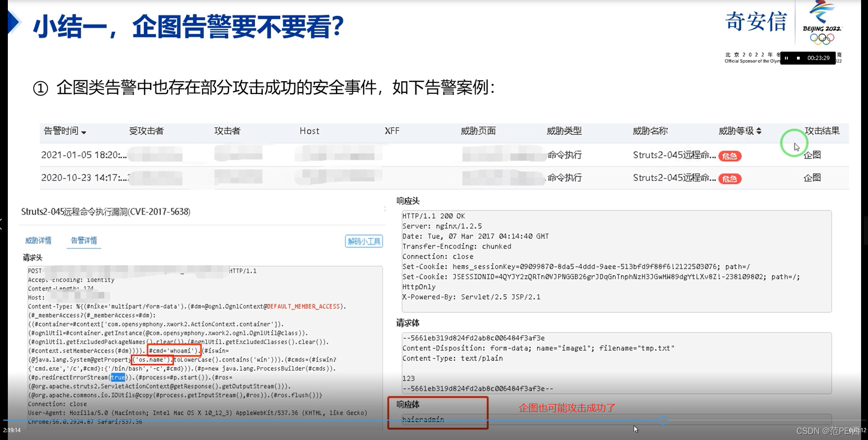
Task: Open the 解码小工具 decoder tool
Action: (x=364, y=241)
